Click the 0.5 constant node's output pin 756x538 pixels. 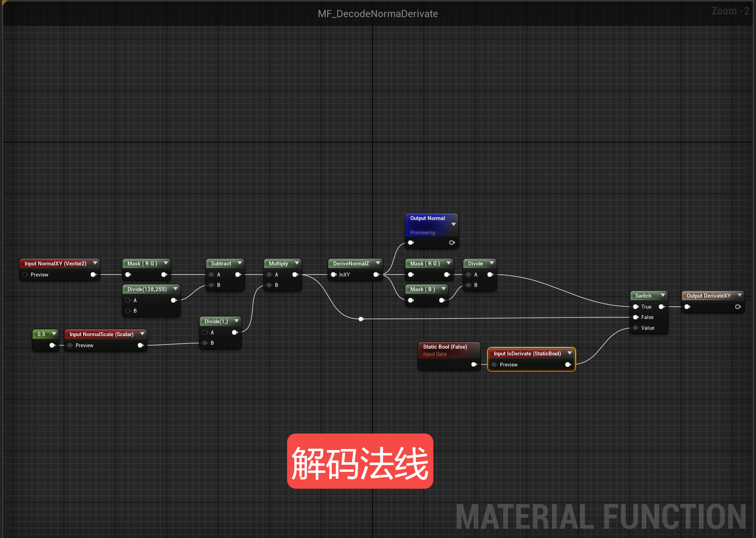point(52,345)
